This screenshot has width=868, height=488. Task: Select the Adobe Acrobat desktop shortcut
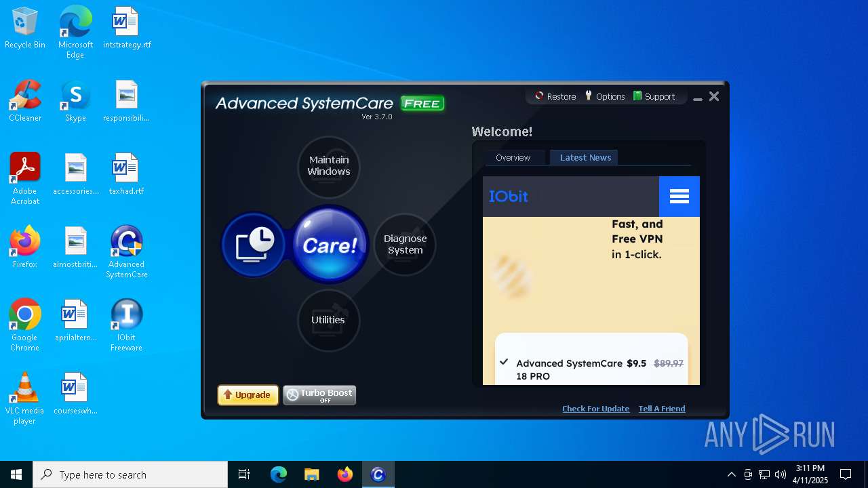pos(25,179)
